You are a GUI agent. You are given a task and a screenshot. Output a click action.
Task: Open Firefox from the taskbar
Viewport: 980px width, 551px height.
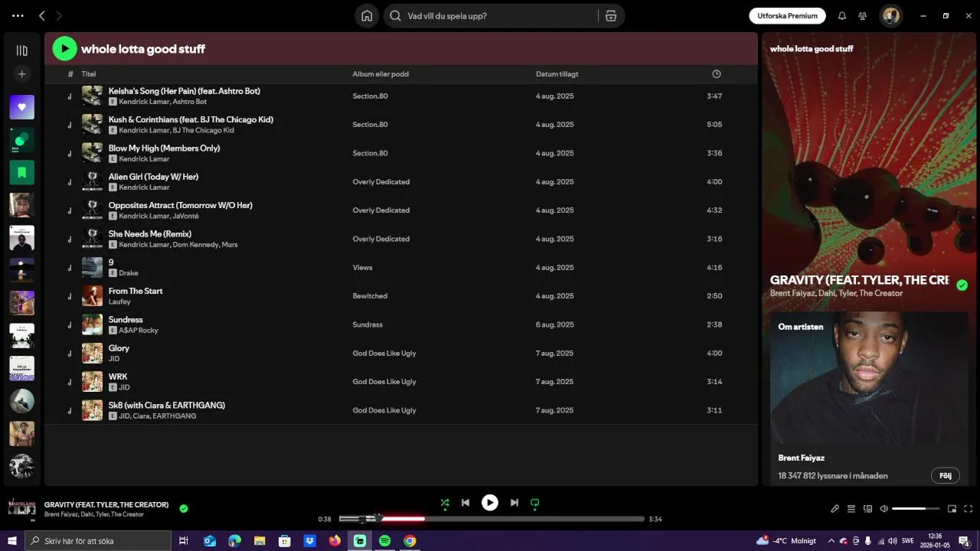point(335,541)
